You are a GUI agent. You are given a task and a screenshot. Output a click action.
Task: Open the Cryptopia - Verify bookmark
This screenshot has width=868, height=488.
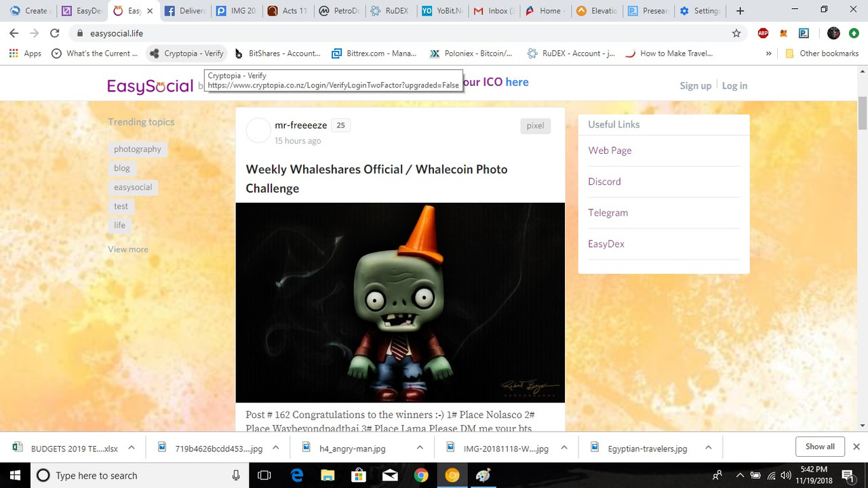click(x=187, y=54)
